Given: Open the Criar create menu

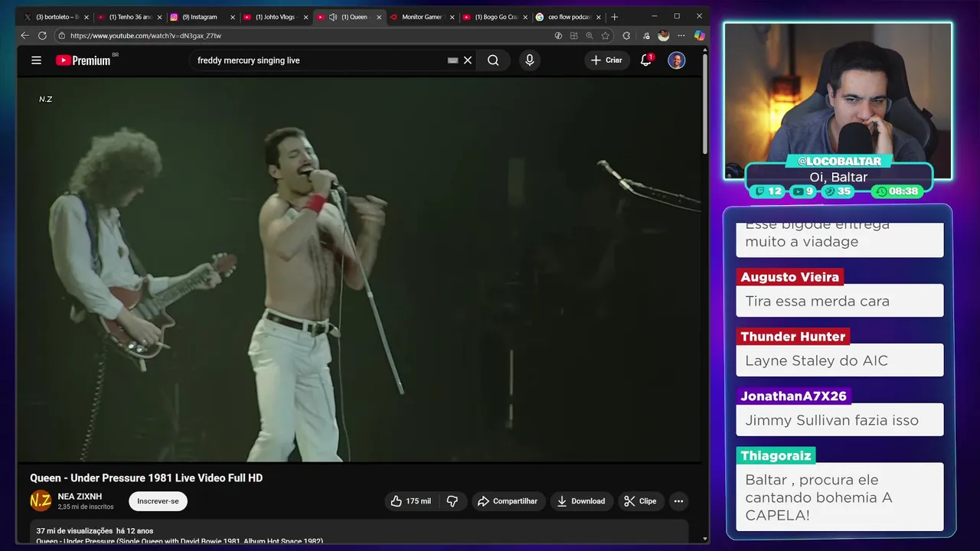Looking at the screenshot, I should tap(606, 60).
